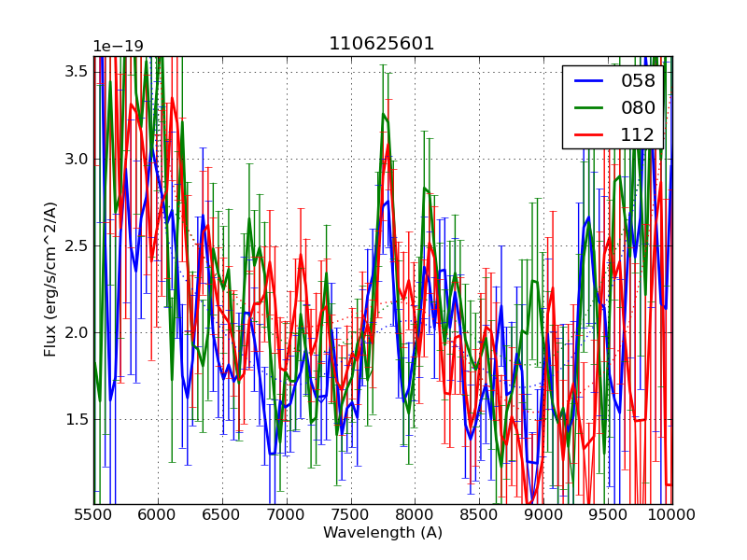Click the plot title 110625601
Screen dimensions: 747x560
382,44
